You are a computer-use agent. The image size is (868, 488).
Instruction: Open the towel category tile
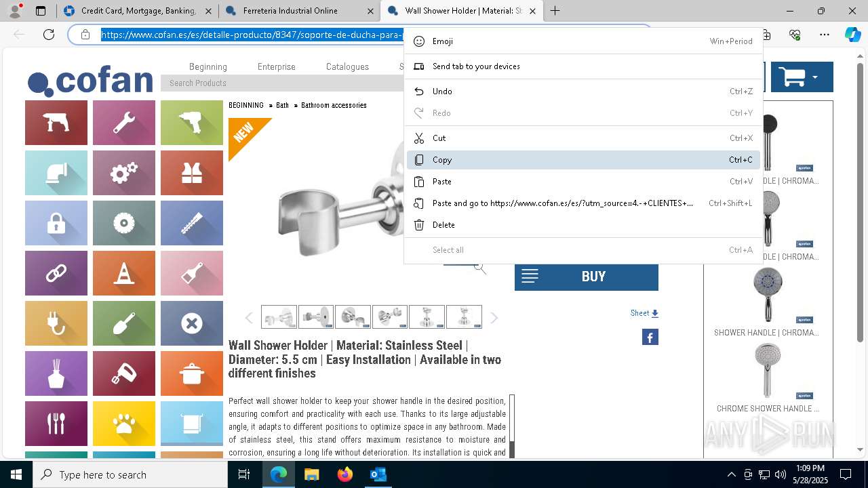pos(192,424)
